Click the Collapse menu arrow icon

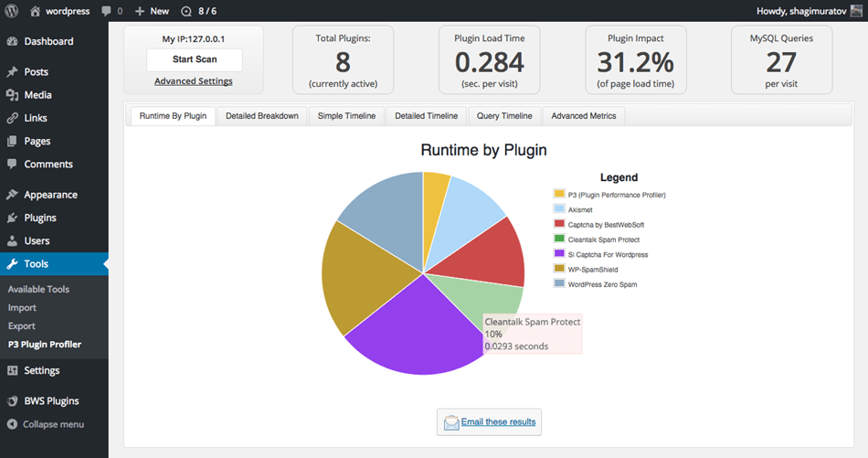(x=12, y=424)
